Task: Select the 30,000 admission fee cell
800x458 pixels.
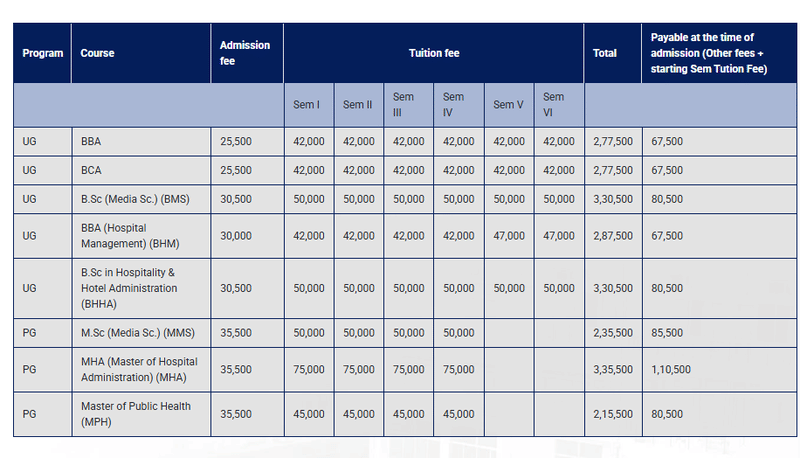Action: [x=236, y=236]
